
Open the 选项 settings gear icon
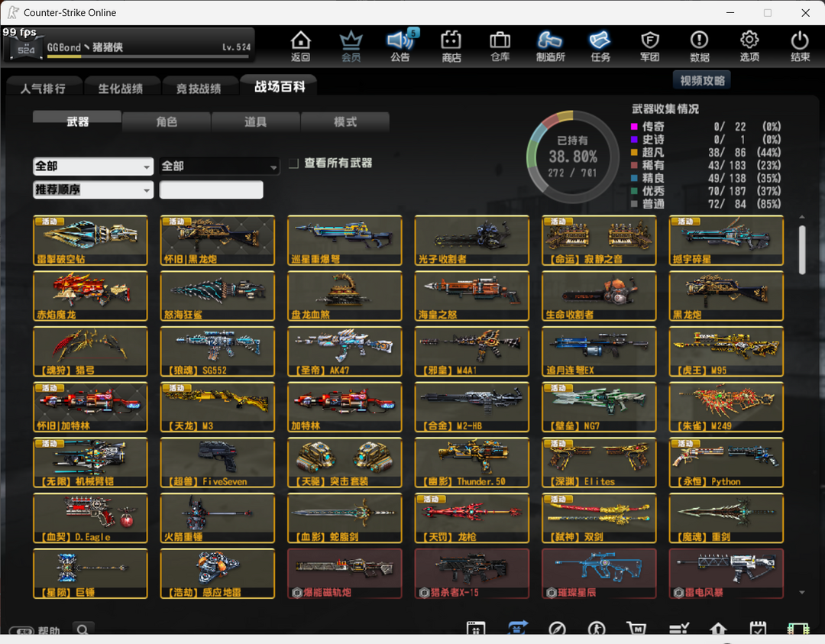[x=749, y=47]
